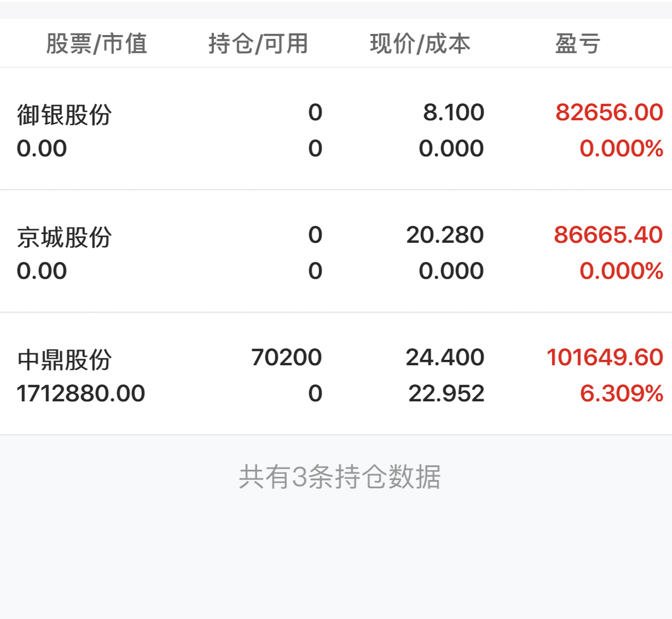This screenshot has height=619, width=672.
Task: Click the 现价/成本 column header
Action: click(x=420, y=44)
